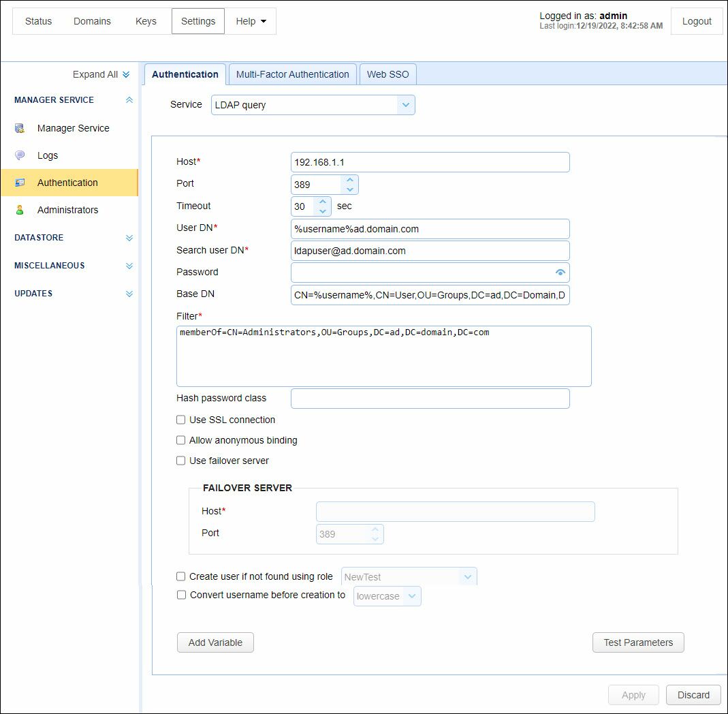Expand the DATASTORE section
Screen dimensions: 728x714
coord(129,238)
